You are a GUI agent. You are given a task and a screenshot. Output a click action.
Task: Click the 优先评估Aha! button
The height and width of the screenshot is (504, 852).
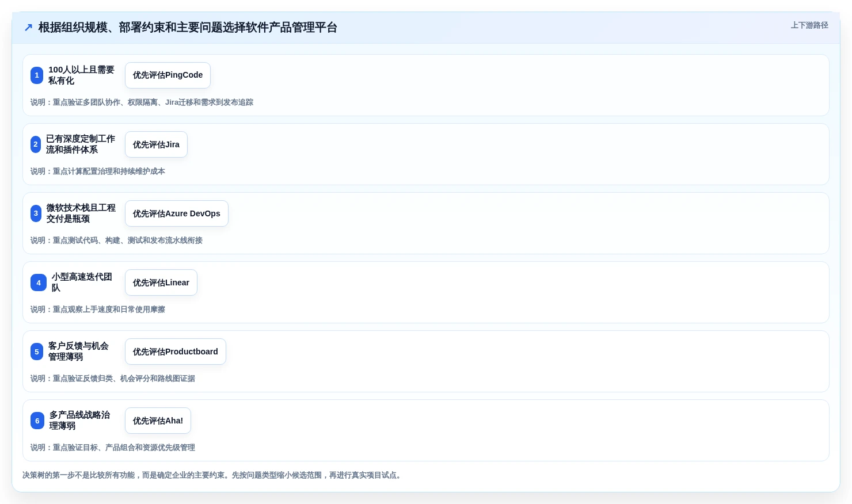point(158,421)
